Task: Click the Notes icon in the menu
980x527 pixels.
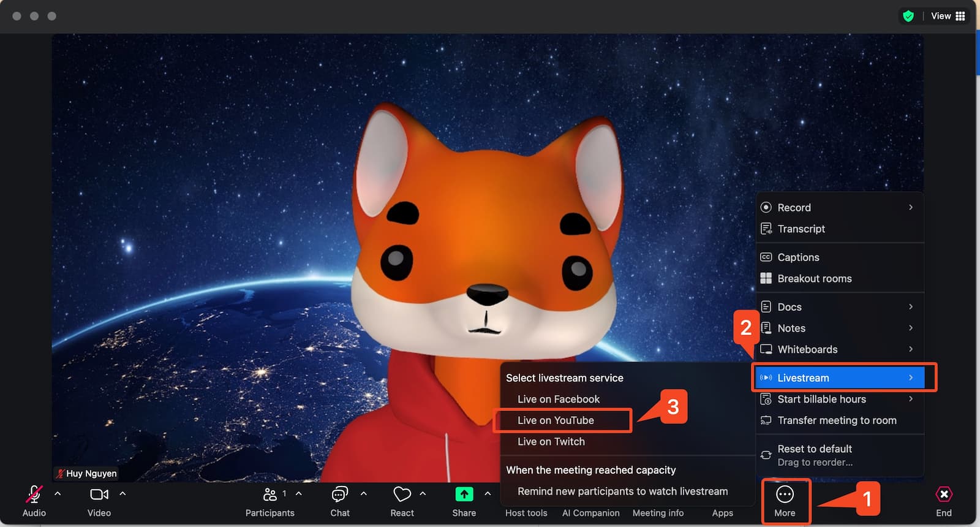Action: click(766, 328)
